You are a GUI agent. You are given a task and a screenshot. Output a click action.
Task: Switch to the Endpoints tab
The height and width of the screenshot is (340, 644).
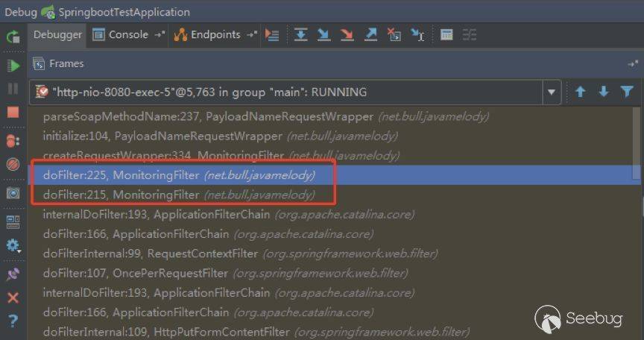[215, 35]
